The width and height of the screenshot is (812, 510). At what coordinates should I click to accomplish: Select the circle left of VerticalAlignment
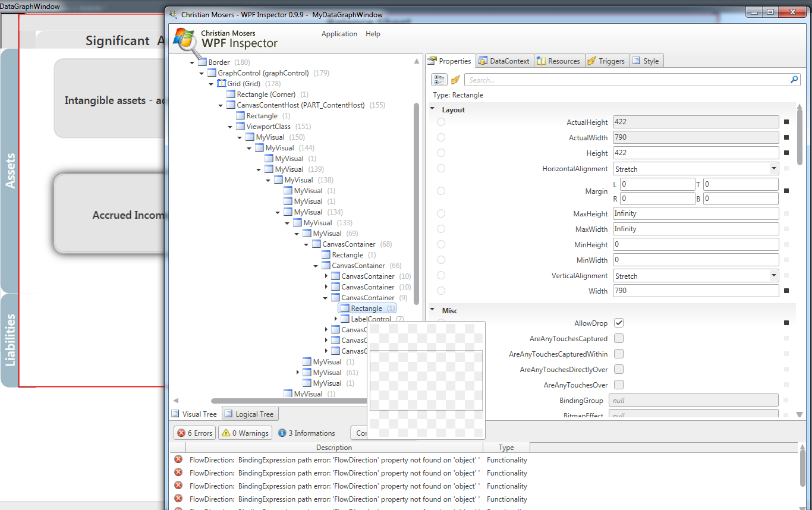(441, 275)
